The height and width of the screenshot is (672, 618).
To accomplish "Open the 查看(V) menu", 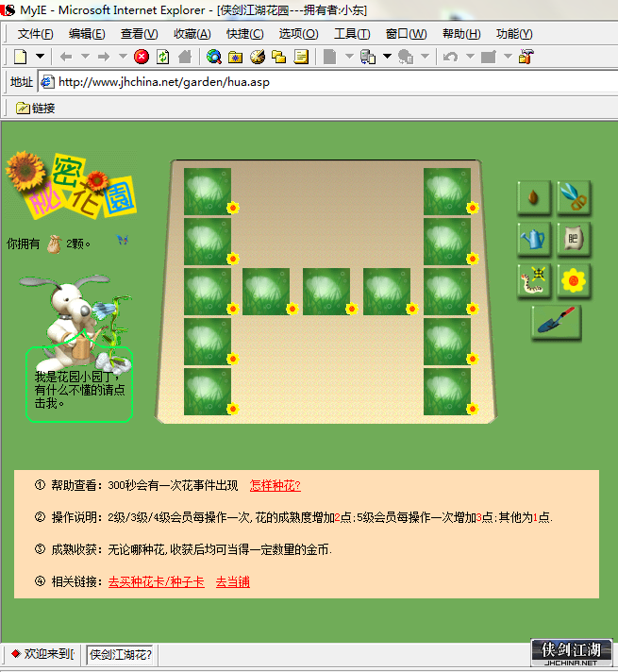I will (140, 33).
